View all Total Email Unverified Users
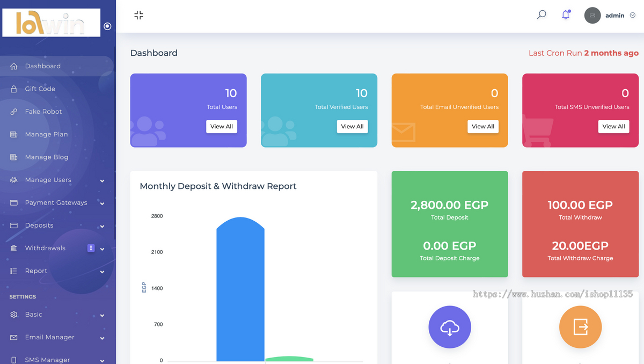Screen dimensions: 644x364 [483, 127]
